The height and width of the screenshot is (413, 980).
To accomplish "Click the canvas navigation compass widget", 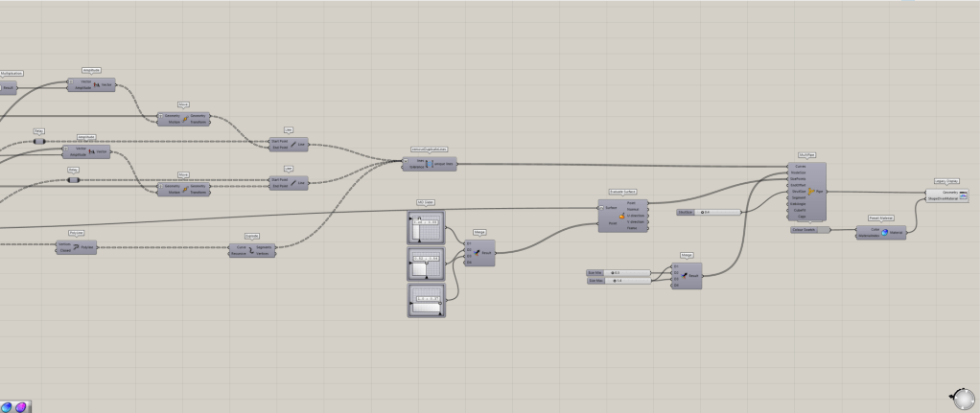I will point(960,396).
